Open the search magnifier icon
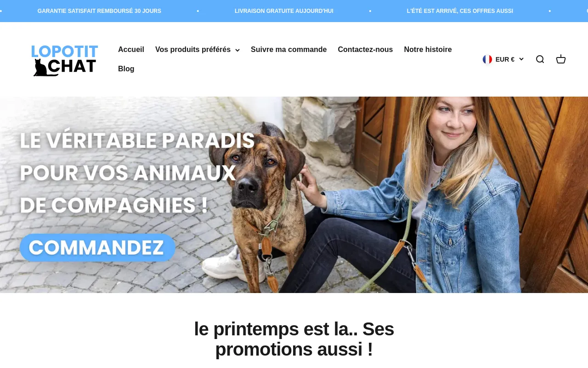 coord(540,59)
